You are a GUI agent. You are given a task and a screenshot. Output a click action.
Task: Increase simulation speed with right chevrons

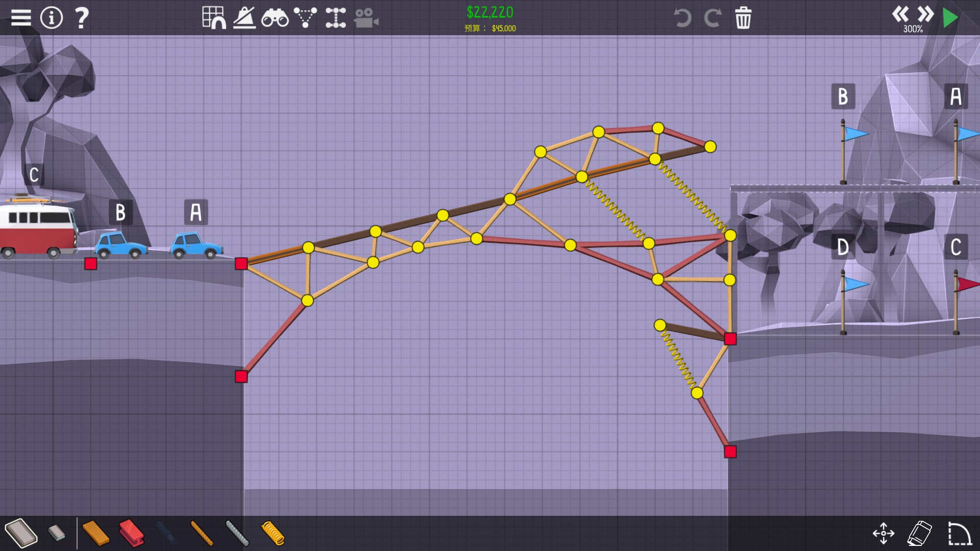tap(925, 14)
